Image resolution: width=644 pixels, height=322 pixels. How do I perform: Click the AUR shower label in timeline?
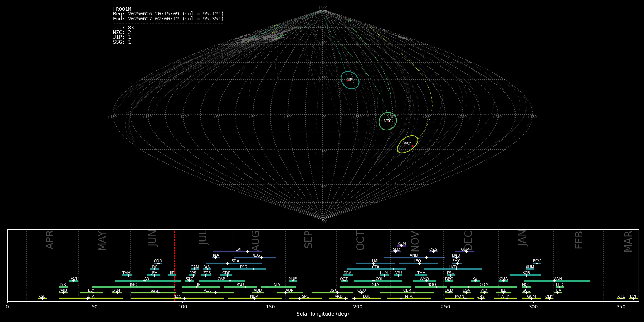tap(289, 291)
